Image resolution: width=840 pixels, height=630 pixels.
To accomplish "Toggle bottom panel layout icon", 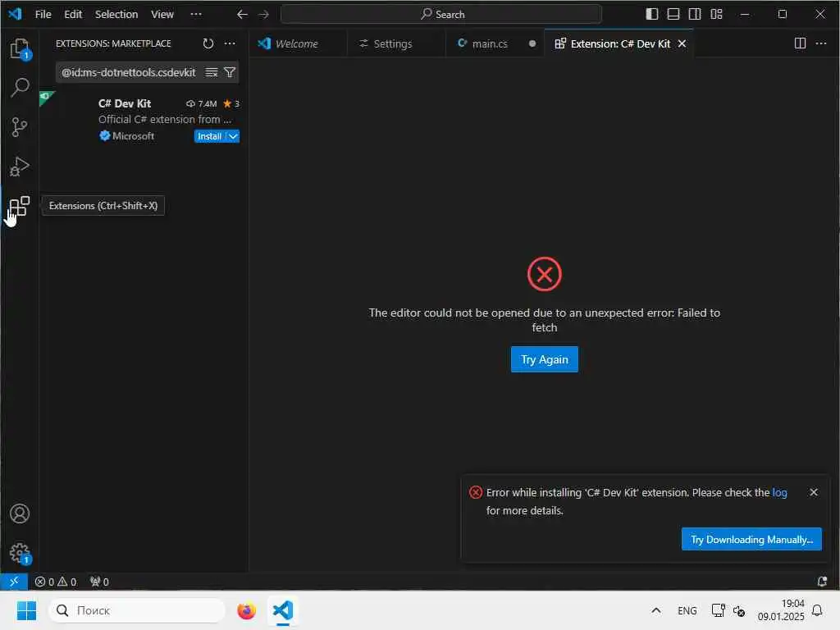I will [x=673, y=14].
